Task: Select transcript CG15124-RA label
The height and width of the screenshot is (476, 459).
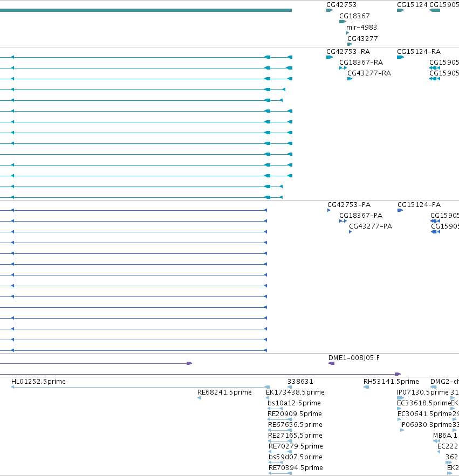Action: pos(419,51)
